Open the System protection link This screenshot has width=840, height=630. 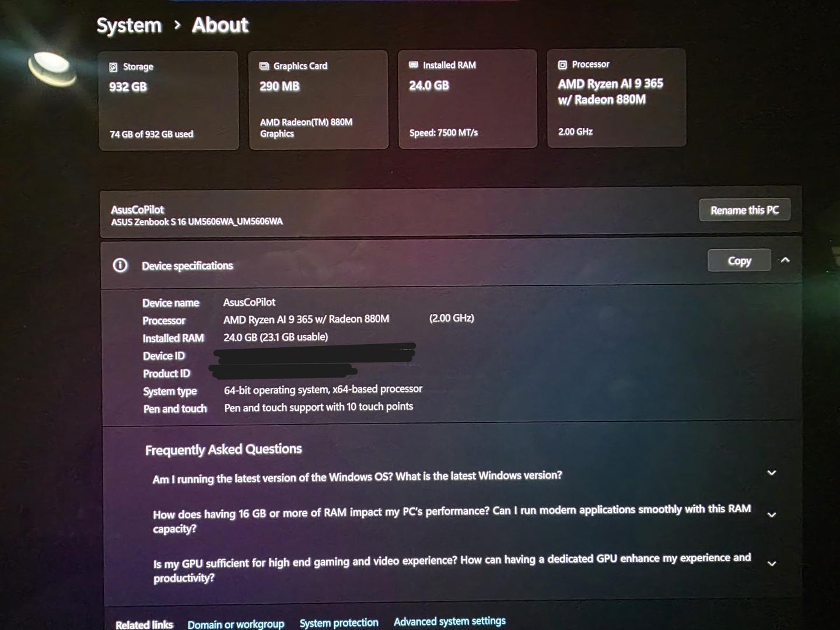339,623
